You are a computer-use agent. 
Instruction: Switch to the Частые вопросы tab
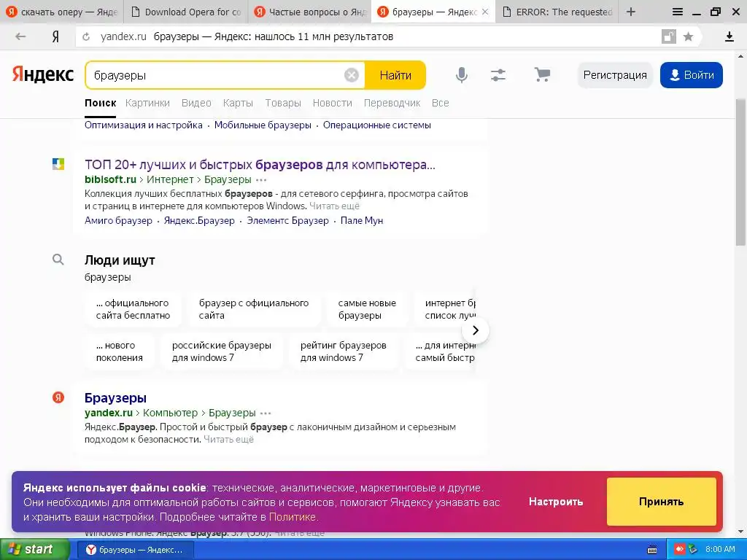pos(310,12)
